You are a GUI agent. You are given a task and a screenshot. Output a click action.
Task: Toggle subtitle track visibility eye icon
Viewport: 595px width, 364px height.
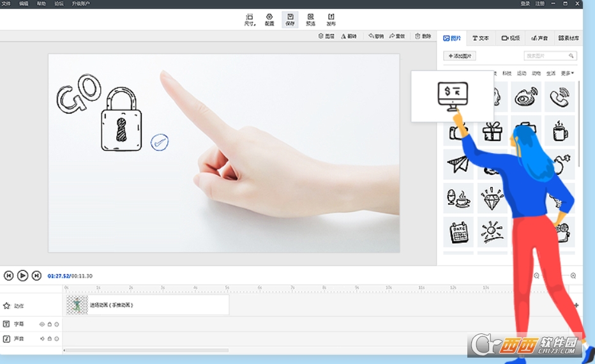[42, 324]
